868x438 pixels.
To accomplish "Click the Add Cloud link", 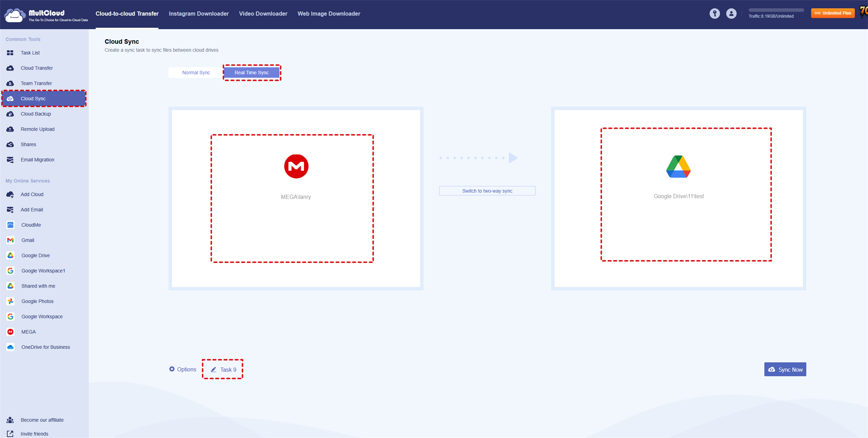I will [x=32, y=195].
